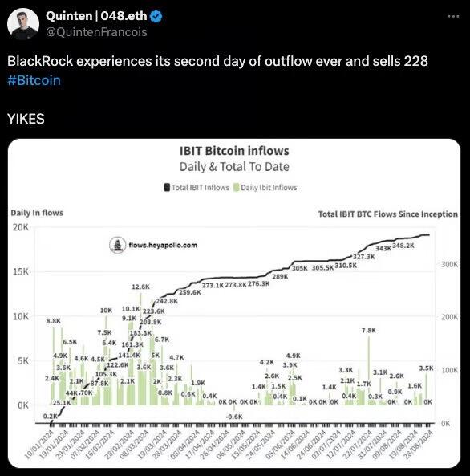The image size is (470, 476).
Task: Click the 8.8K first-day inflow bar
Action: click(x=54, y=366)
